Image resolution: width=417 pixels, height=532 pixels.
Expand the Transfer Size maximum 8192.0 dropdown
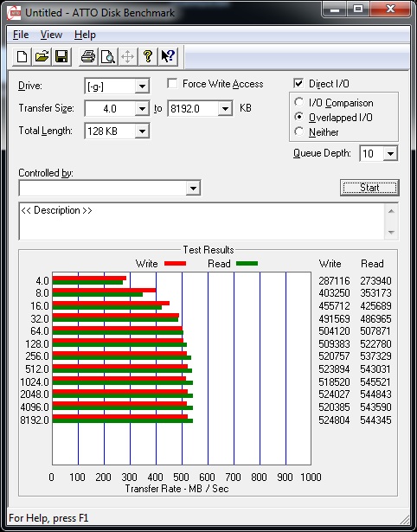point(225,109)
